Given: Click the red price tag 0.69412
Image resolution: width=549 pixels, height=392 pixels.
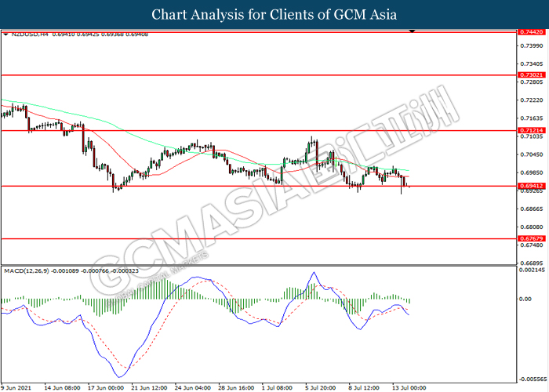Looking at the screenshot, I should point(532,186).
